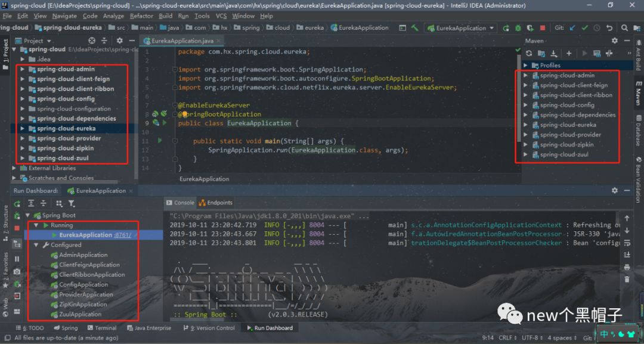Click Maven download sources icon

pos(554,54)
